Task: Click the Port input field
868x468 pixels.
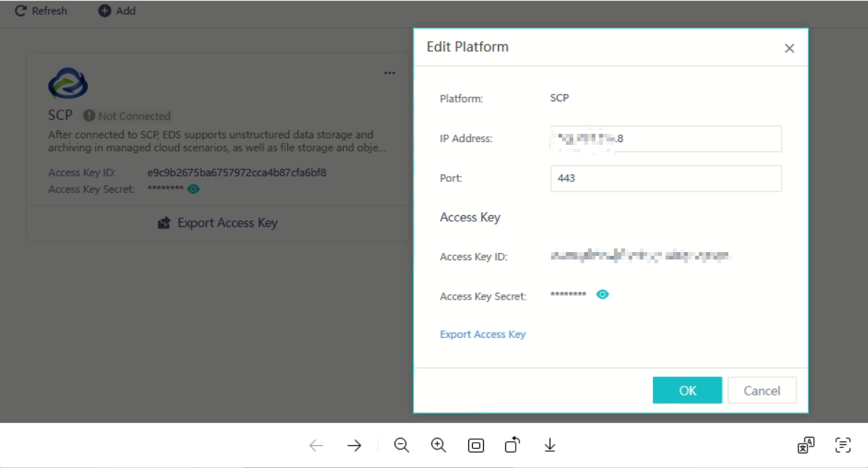Action: click(666, 178)
